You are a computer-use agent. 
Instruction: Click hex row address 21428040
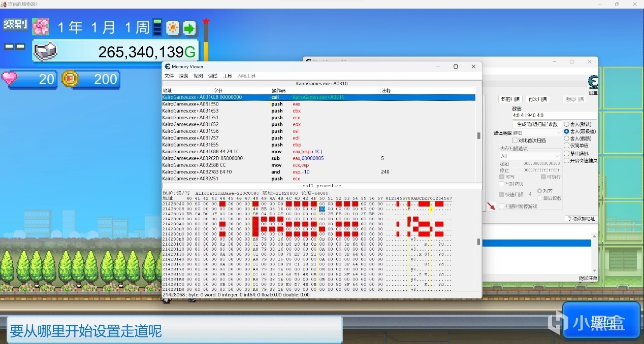[x=173, y=203]
